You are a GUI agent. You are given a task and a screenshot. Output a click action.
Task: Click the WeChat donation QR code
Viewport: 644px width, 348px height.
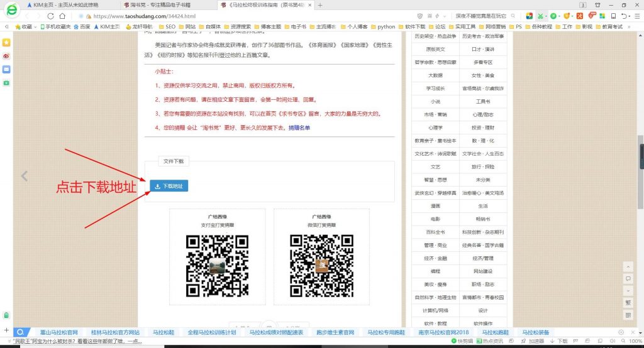point(321,266)
